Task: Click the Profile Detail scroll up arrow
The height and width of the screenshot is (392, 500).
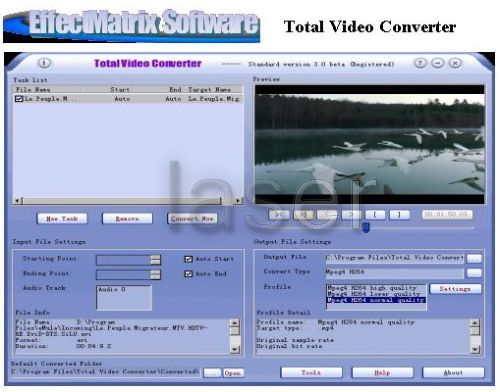Action: pyautogui.click(x=475, y=323)
